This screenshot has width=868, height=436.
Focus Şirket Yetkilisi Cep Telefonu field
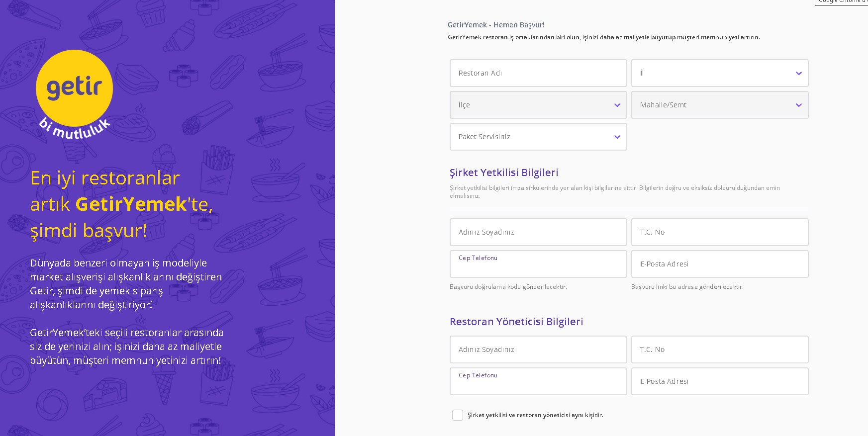point(538,266)
